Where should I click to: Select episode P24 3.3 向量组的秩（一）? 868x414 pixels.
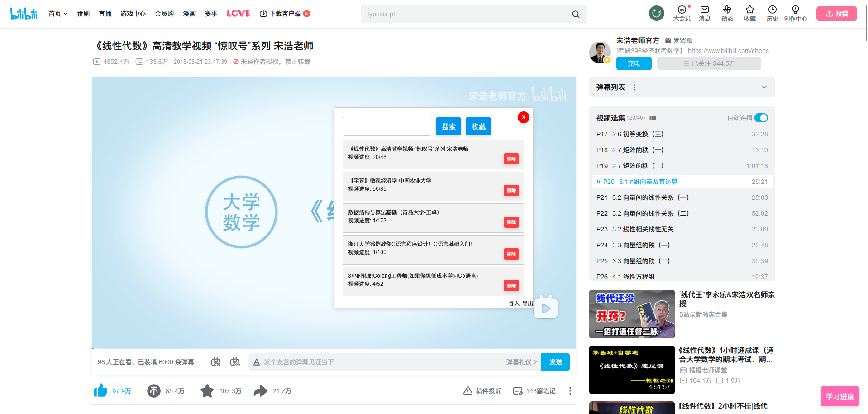click(682, 245)
